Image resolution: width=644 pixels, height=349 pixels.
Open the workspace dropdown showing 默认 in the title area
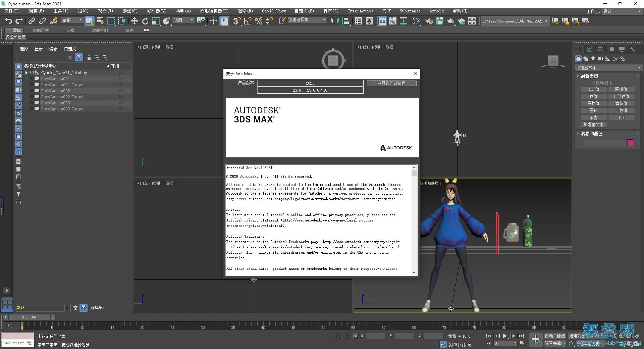(622, 11)
